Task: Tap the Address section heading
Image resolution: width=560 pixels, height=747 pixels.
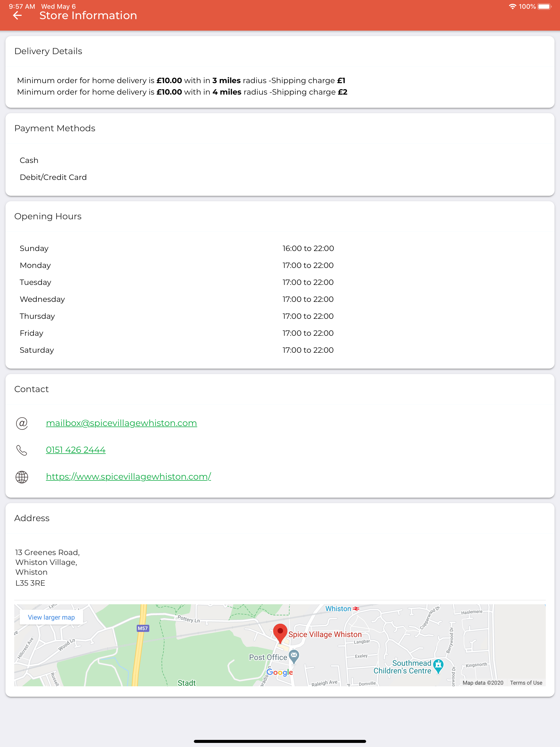Action: [x=32, y=518]
